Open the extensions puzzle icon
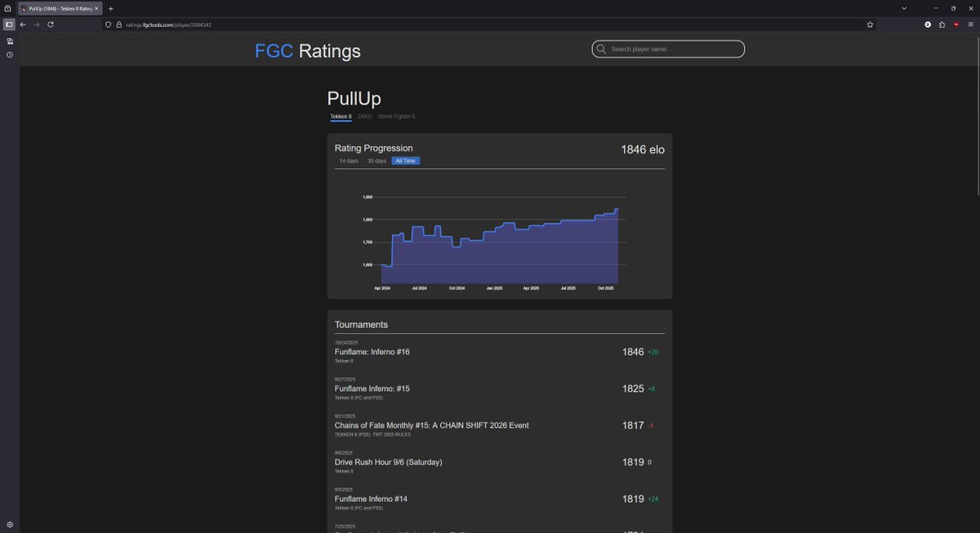This screenshot has height=533, width=980. (x=942, y=24)
